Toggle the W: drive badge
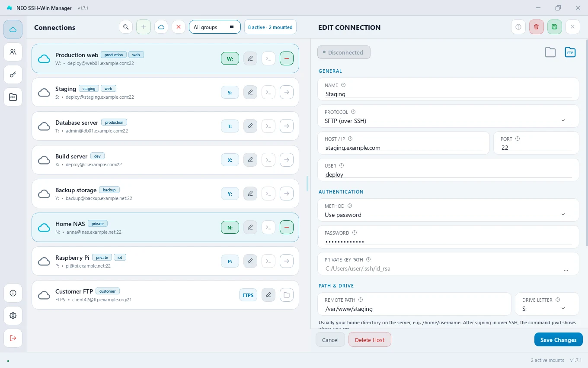Viewport: 588px width, 368px height. click(230, 58)
